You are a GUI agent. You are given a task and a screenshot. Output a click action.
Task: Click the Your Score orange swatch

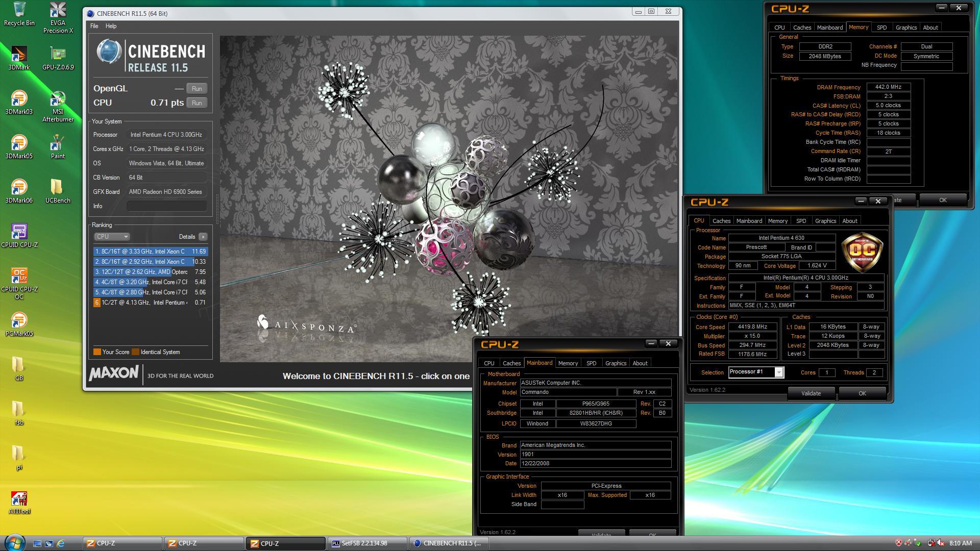(97, 352)
